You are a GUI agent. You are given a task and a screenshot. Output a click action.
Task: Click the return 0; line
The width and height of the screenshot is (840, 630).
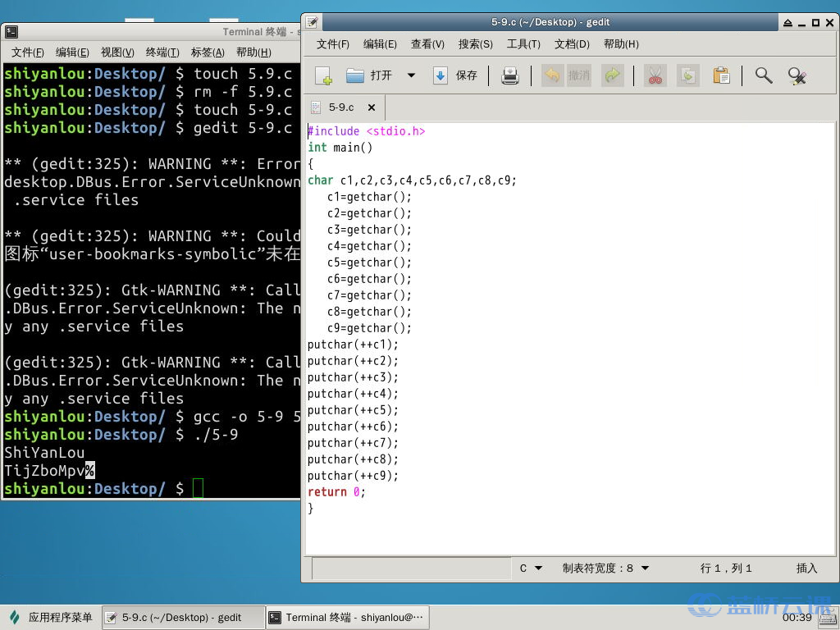(336, 492)
